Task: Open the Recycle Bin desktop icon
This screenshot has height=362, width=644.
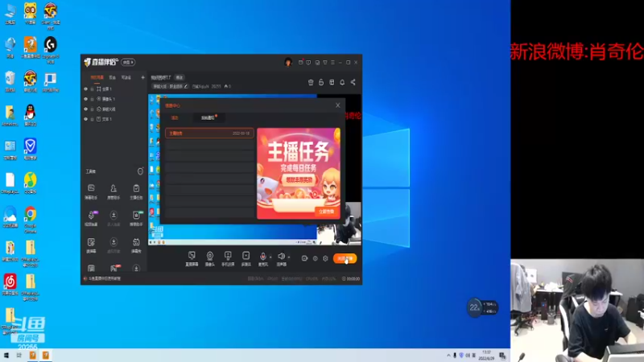Action: 10,81
